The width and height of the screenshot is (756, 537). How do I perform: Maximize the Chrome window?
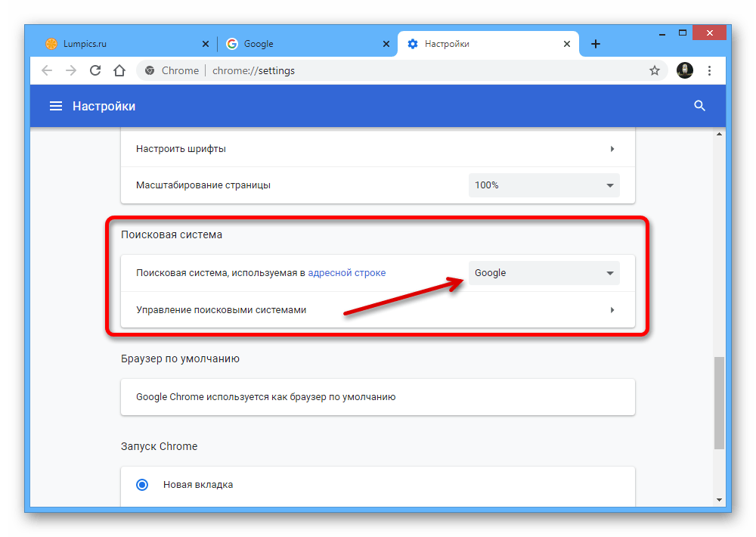click(682, 33)
